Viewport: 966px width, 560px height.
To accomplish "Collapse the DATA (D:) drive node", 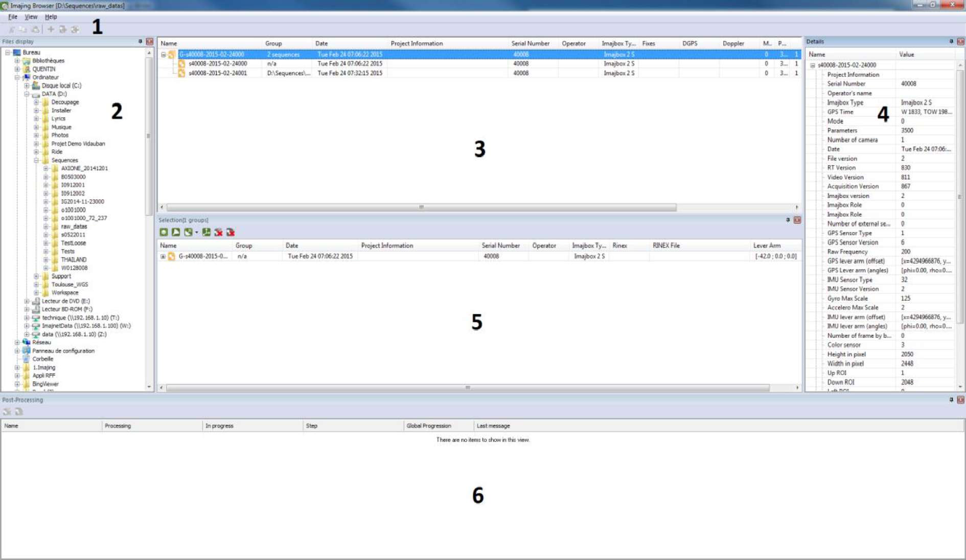I will pyautogui.click(x=27, y=94).
